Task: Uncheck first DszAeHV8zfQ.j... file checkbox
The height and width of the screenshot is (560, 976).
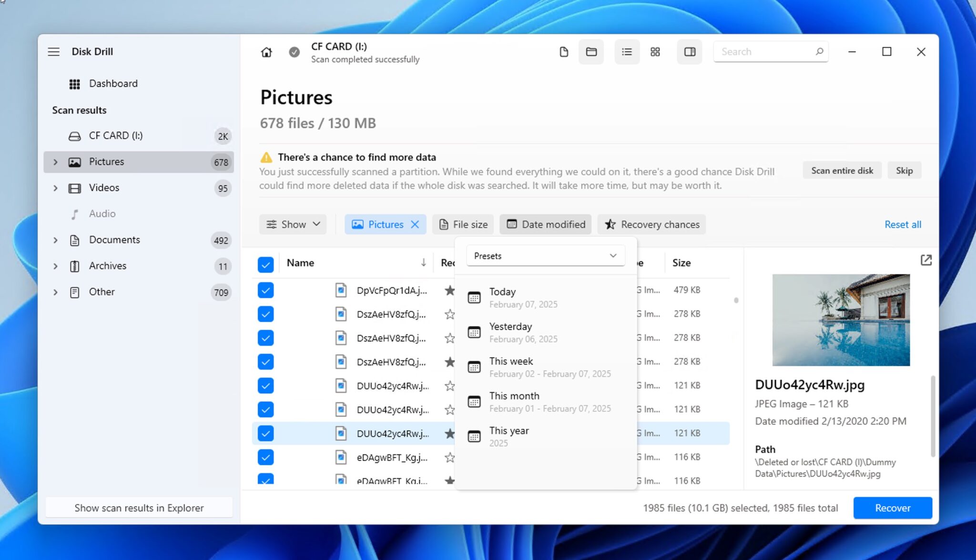Action: point(265,314)
